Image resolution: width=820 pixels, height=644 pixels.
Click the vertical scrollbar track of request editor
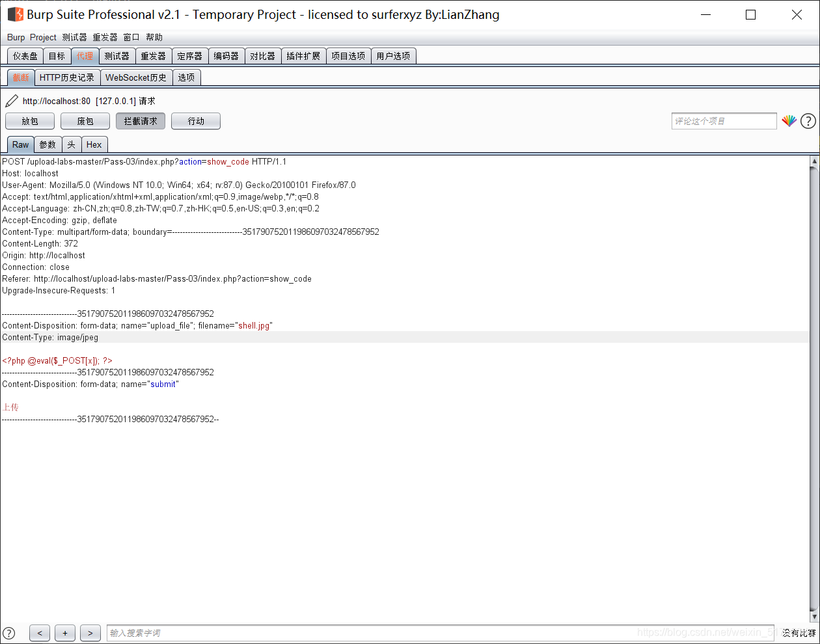[814, 390]
